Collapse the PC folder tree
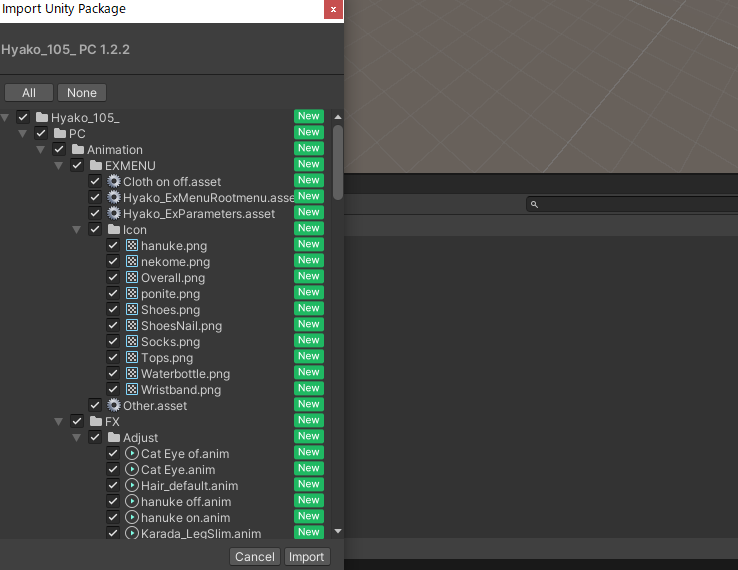738x570 pixels. (23, 134)
